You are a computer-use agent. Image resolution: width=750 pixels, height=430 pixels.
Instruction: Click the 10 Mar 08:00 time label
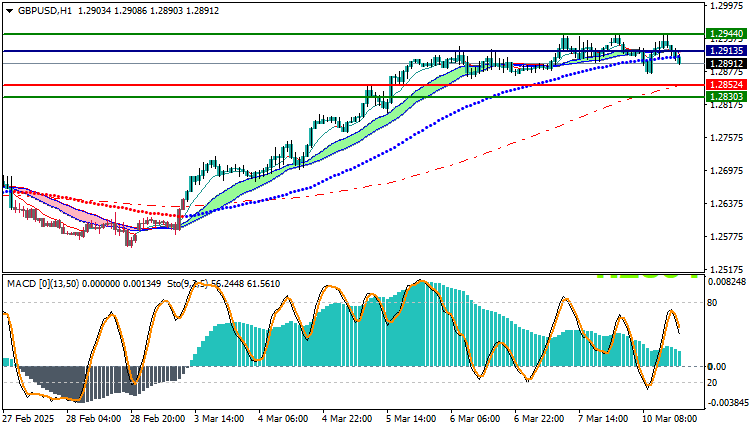coord(670,419)
